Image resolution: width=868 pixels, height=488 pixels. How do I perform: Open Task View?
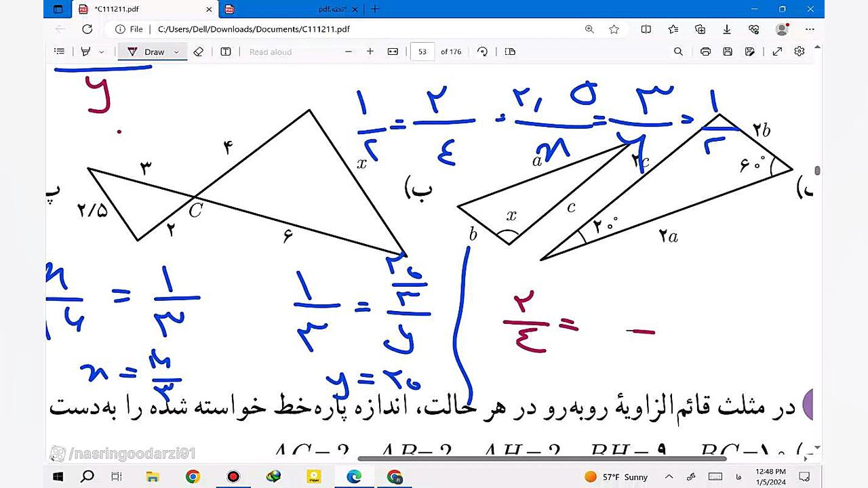click(x=116, y=476)
